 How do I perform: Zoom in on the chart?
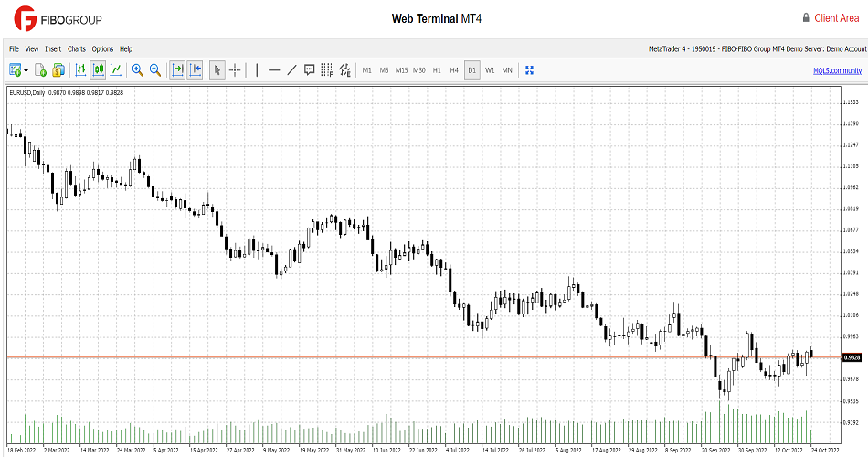[138, 69]
